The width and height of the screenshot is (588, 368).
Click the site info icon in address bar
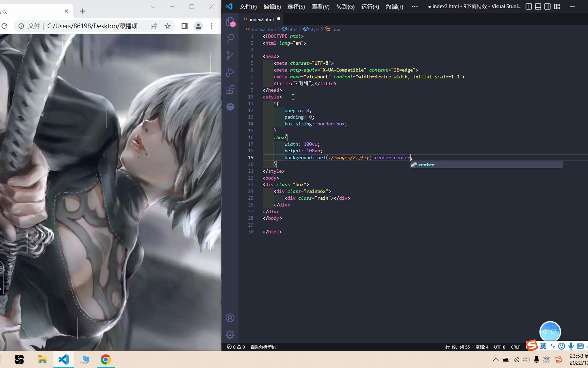[21, 26]
